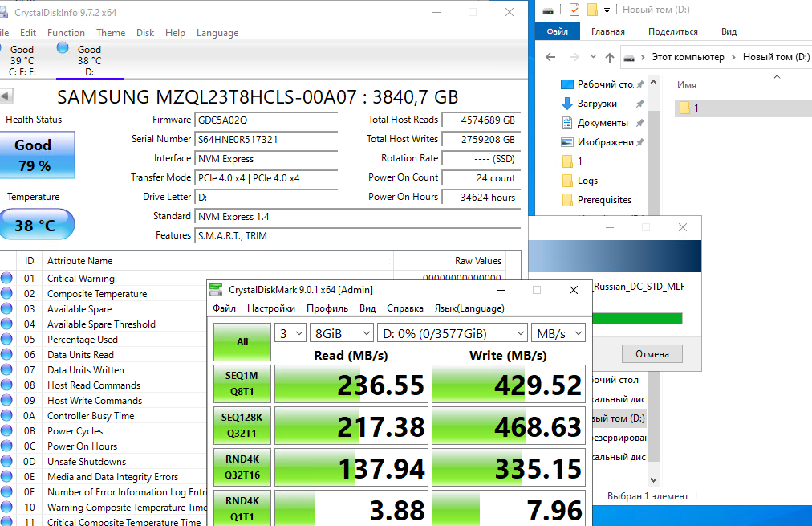Cancel the copy with the Отмена button

click(652, 354)
